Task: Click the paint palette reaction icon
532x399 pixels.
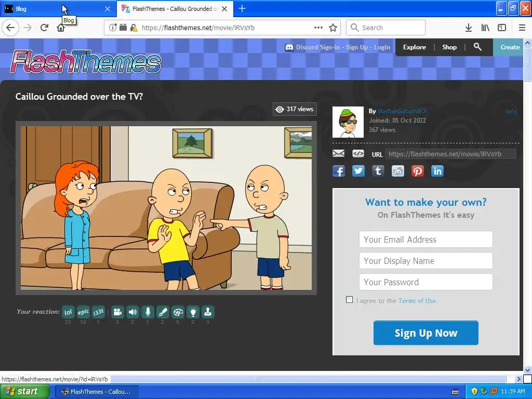Action: click(x=178, y=312)
